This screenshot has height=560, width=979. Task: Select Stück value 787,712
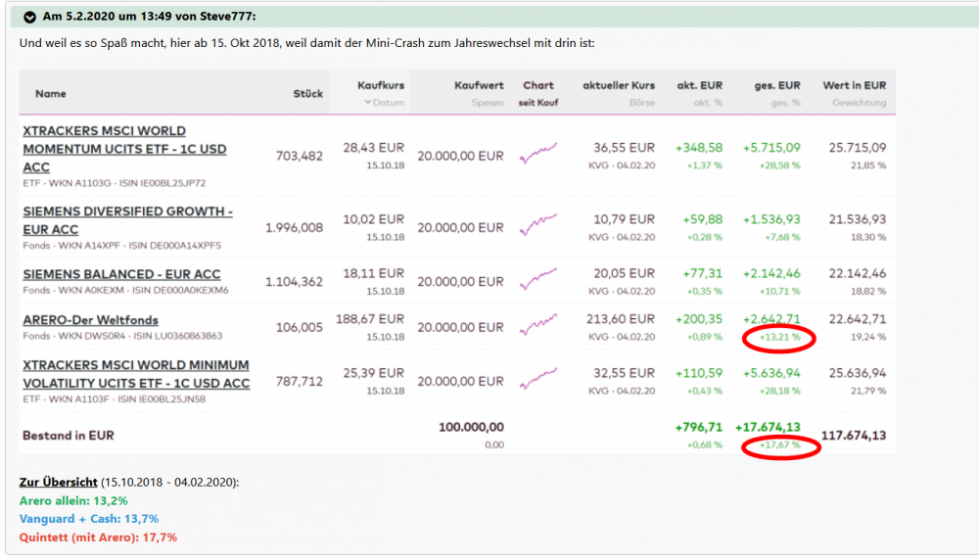tap(299, 382)
